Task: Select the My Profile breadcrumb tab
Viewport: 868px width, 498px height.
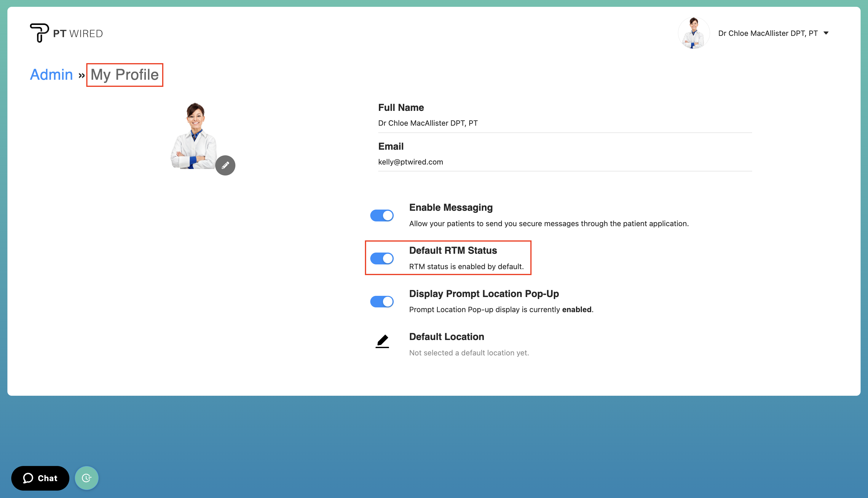Action: (x=125, y=75)
